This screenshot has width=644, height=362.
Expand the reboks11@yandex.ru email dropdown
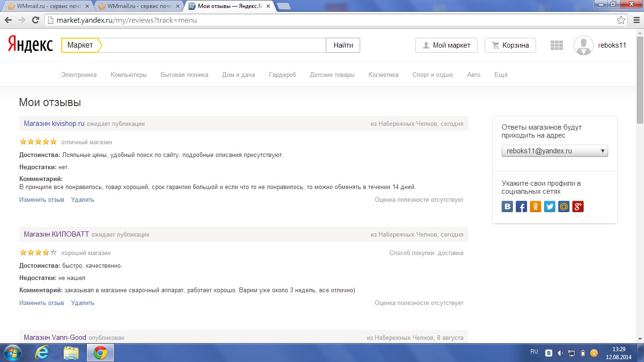coord(555,151)
